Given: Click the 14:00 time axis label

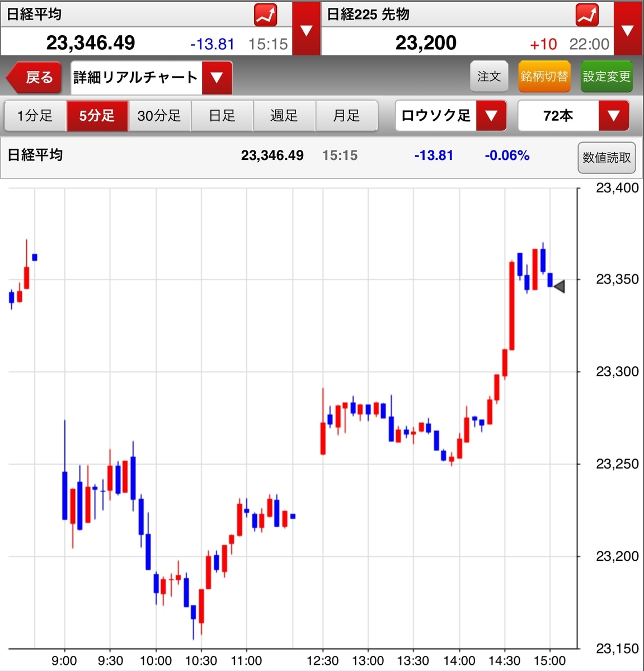Looking at the screenshot, I should tap(459, 661).
